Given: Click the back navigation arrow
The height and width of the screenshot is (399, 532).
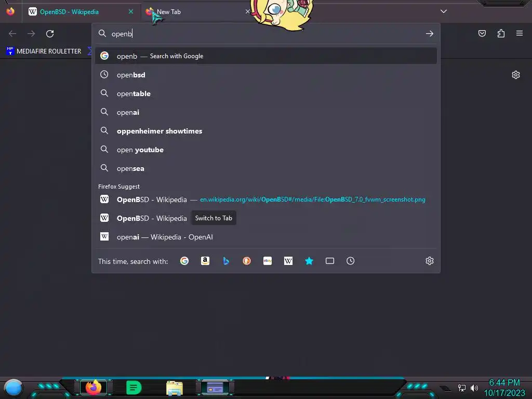Looking at the screenshot, I should tap(12, 34).
